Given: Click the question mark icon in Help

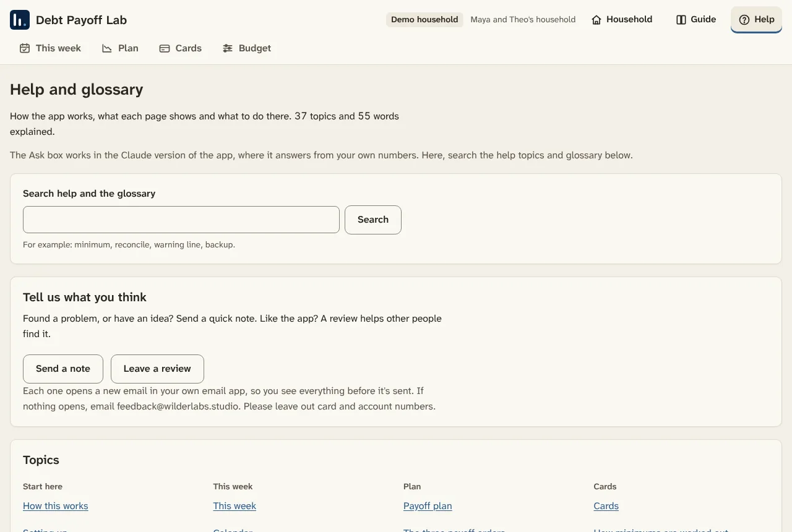Looking at the screenshot, I should coord(744,20).
